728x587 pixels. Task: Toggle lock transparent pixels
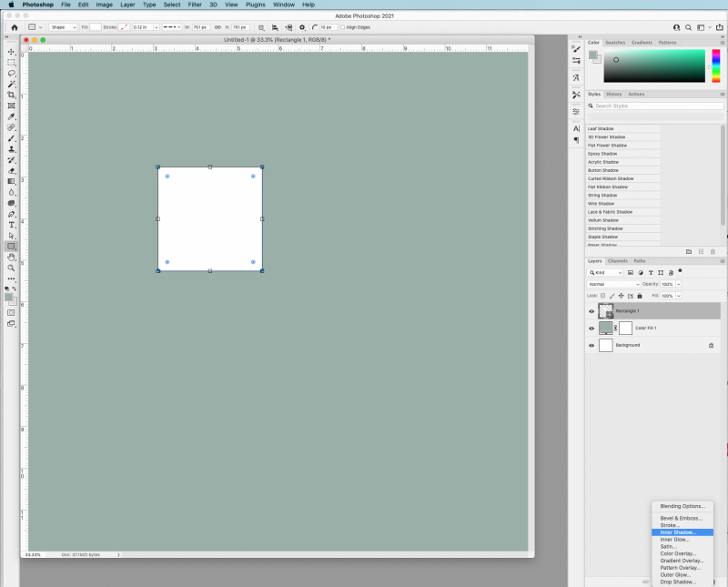[x=602, y=296]
